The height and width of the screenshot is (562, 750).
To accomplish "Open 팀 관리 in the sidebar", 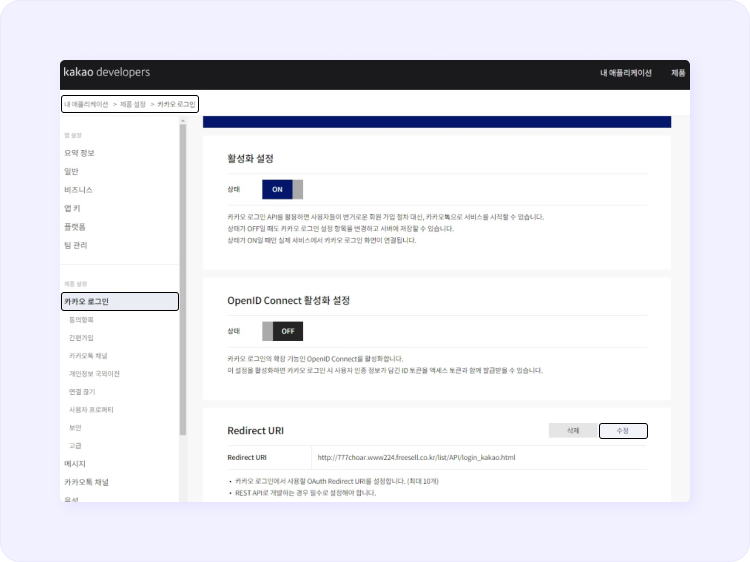I will point(76,245).
